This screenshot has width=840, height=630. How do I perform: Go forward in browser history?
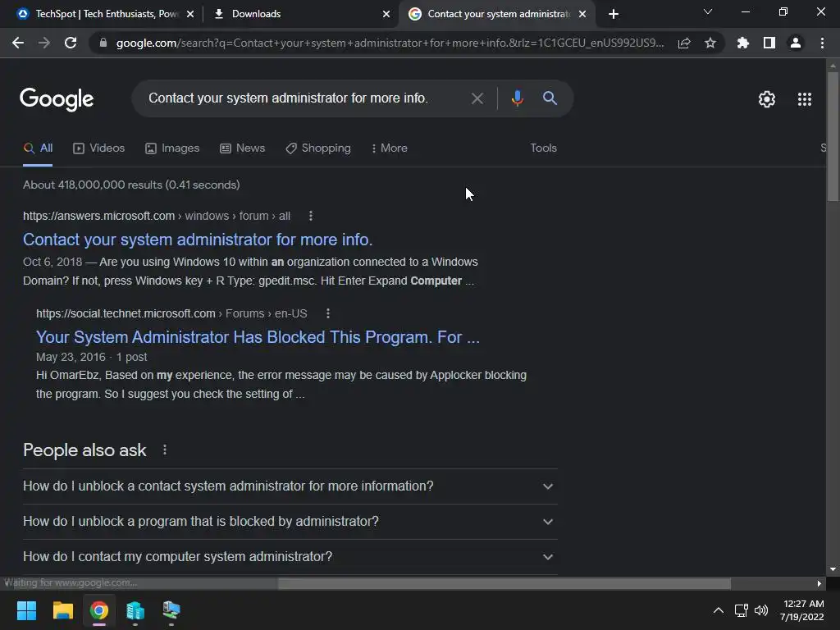pos(44,43)
